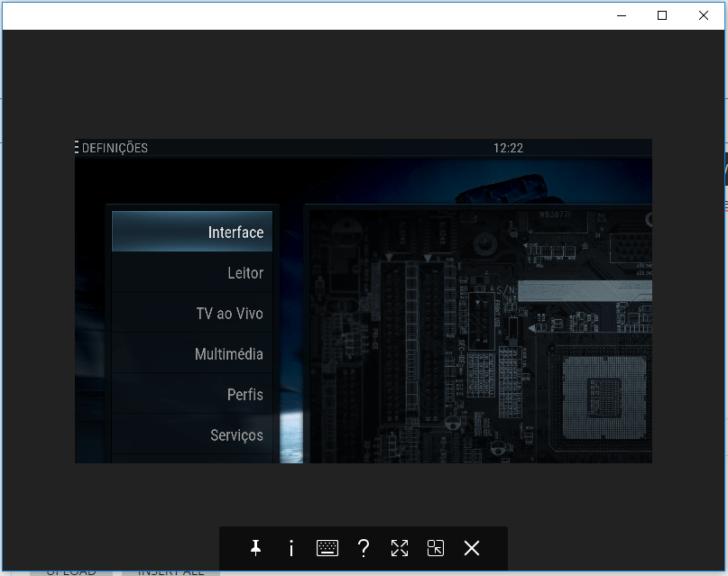This screenshot has height=576, width=728.
Task: Open the Multimédia settings category
Action: point(192,354)
